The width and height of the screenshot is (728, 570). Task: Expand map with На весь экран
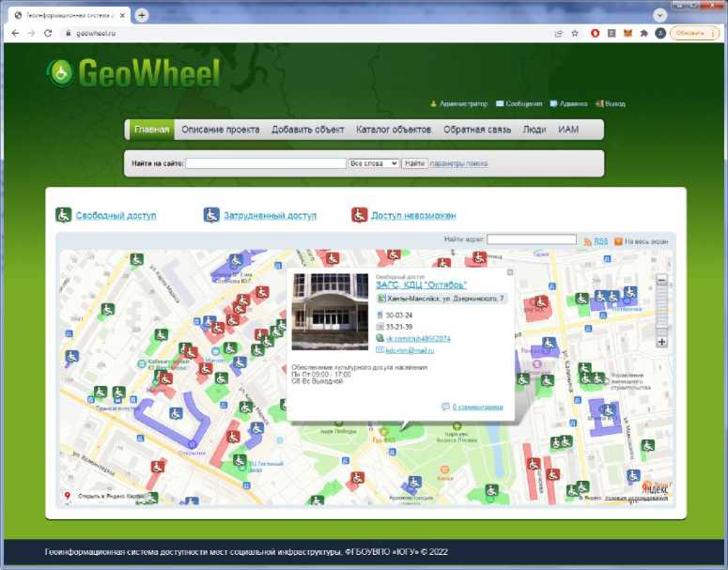tap(646, 241)
